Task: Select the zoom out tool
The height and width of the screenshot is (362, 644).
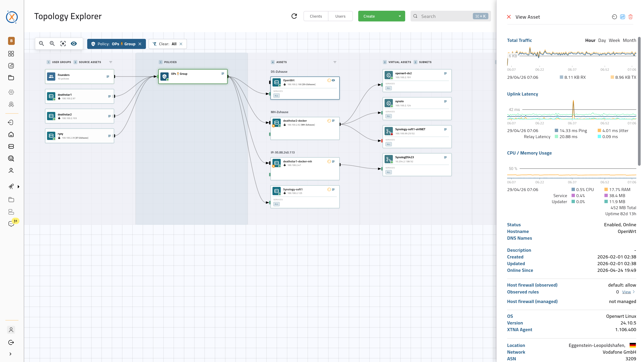Action: pyautogui.click(x=41, y=43)
